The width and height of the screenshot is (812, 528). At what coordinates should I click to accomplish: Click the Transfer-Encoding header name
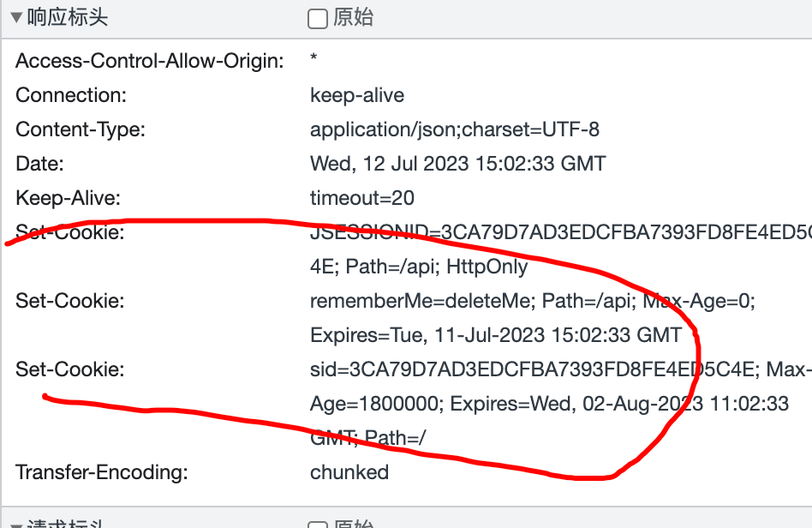point(101,472)
